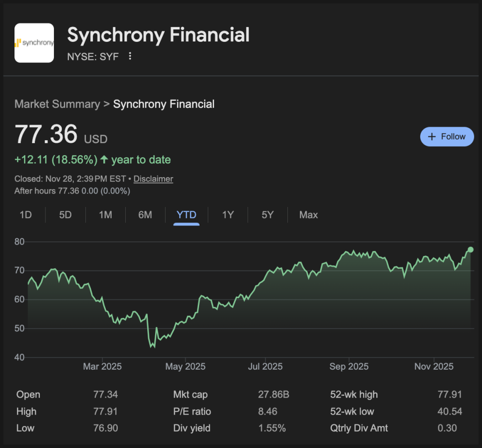Click the Synchrony logo thumbnail
Screen dimensions: 482x448
tap(34, 43)
